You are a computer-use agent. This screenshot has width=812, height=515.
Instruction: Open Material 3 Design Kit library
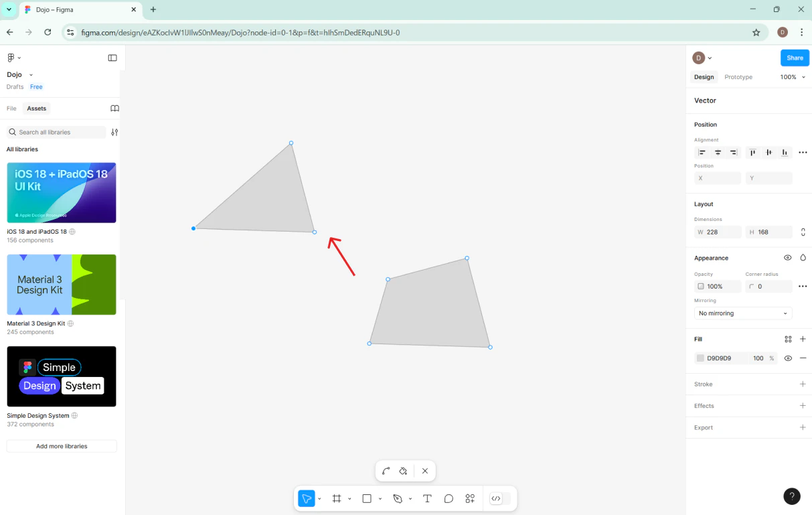(62, 285)
